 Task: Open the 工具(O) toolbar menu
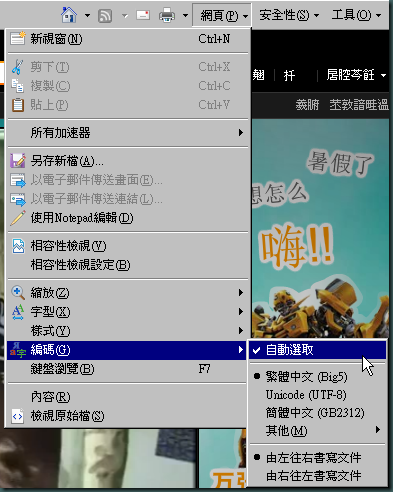click(x=356, y=15)
